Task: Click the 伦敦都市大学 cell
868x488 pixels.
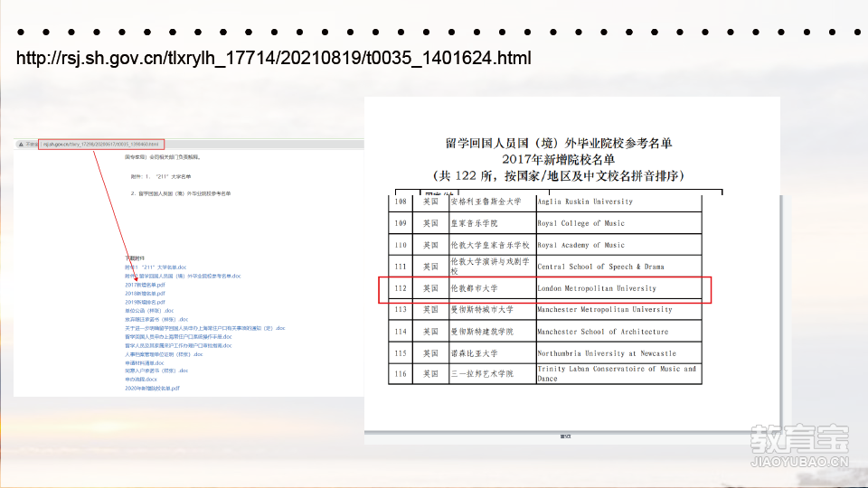Action: click(492, 288)
